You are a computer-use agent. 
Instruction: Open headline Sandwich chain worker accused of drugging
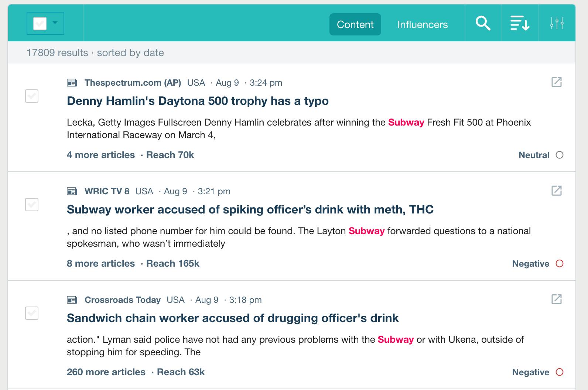click(233, 318)
